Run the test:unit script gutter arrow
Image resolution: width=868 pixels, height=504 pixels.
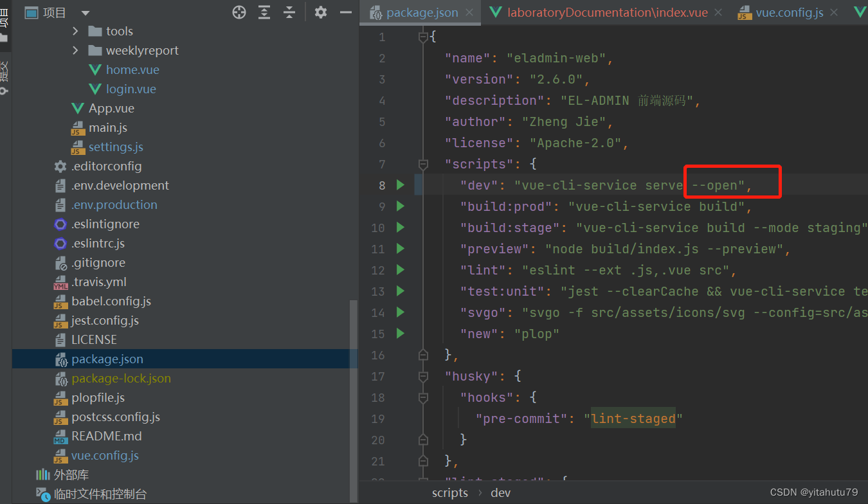[401, 291]
